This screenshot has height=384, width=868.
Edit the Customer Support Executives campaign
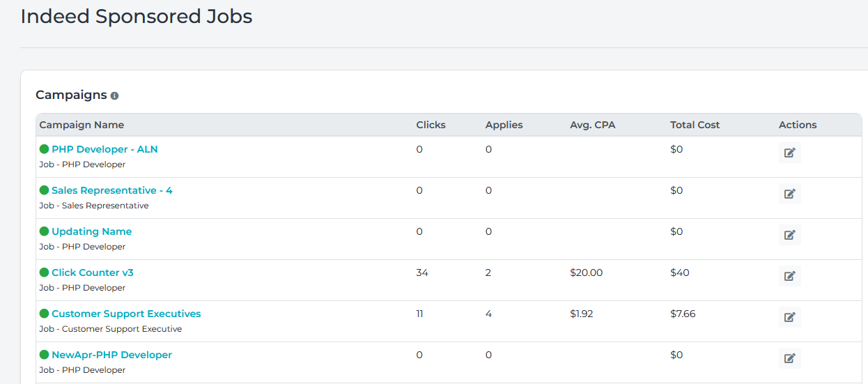(789, 317)
